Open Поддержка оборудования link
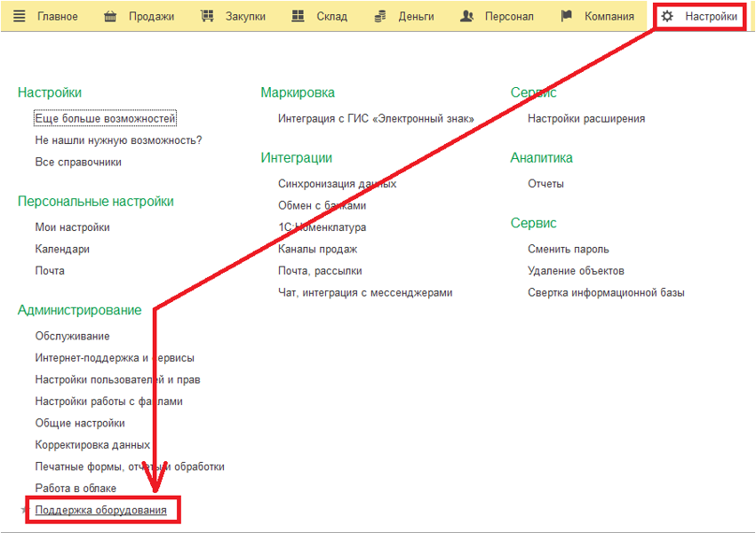The image size is (756, 533). pyautogui.click(x=100, y=510)
